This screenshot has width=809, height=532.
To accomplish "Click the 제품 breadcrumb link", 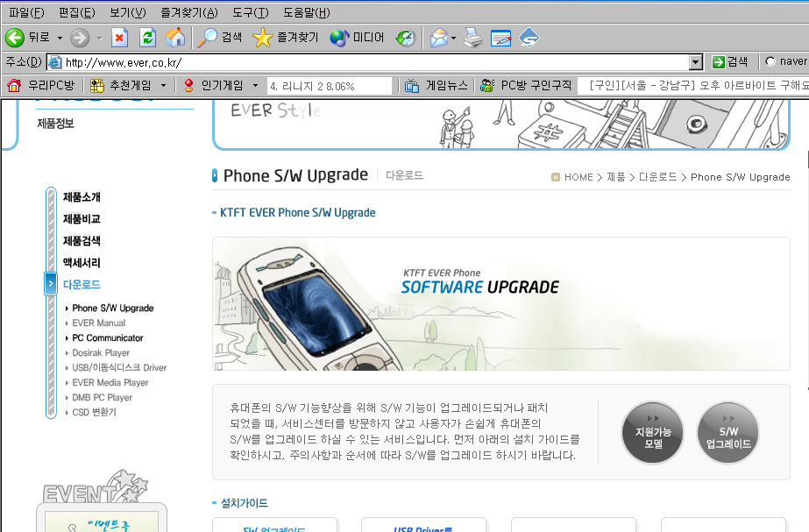I will tap(615, 177).
